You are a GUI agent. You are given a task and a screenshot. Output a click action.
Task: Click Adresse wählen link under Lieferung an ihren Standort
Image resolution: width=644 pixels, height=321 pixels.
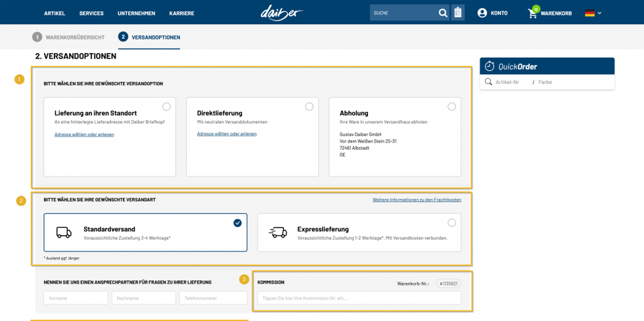pos(84,134)
